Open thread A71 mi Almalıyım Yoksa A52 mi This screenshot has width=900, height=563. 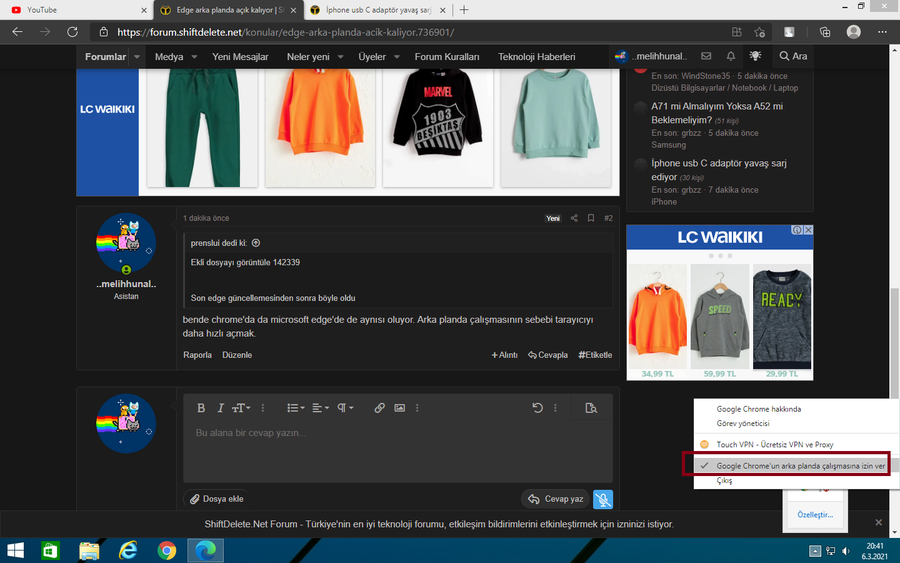click(x=717, y=113)
